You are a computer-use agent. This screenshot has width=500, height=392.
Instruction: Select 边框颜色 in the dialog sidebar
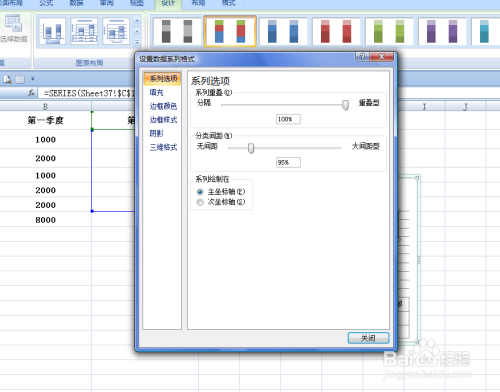[163, 106]
